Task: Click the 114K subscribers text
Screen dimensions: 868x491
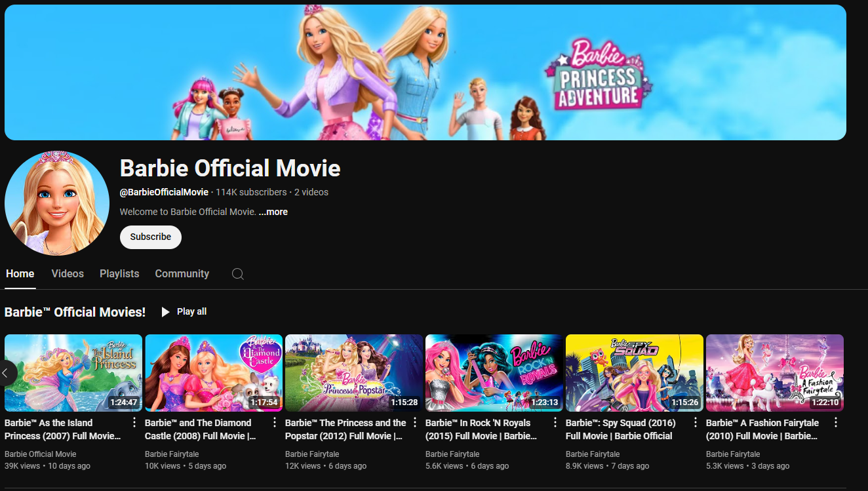Action: click(251, 192)
